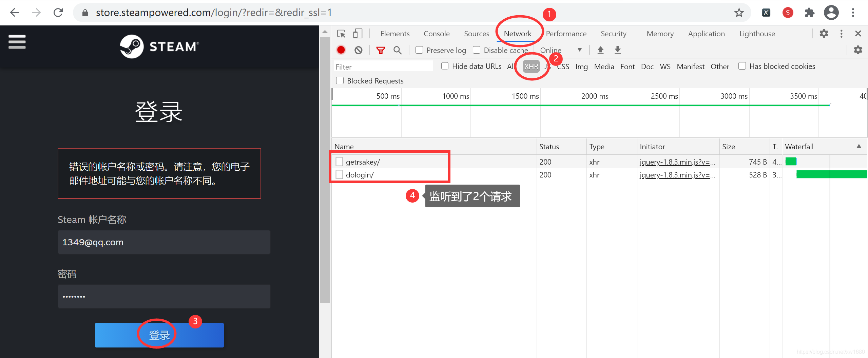Close the DevTools panel
This screenshot has width=868, height=358.
(x=858, y=34)
